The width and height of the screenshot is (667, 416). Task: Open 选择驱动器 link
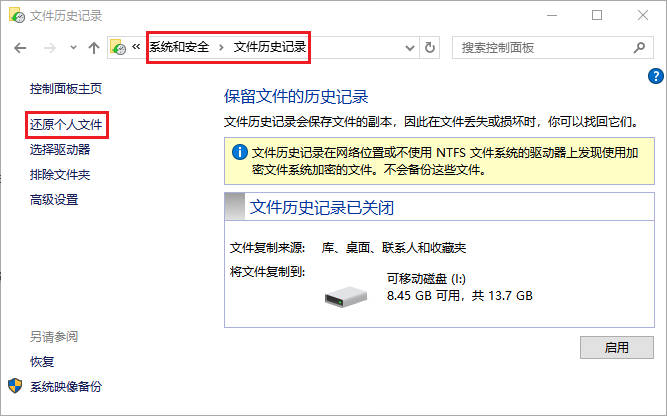[60, 150]
